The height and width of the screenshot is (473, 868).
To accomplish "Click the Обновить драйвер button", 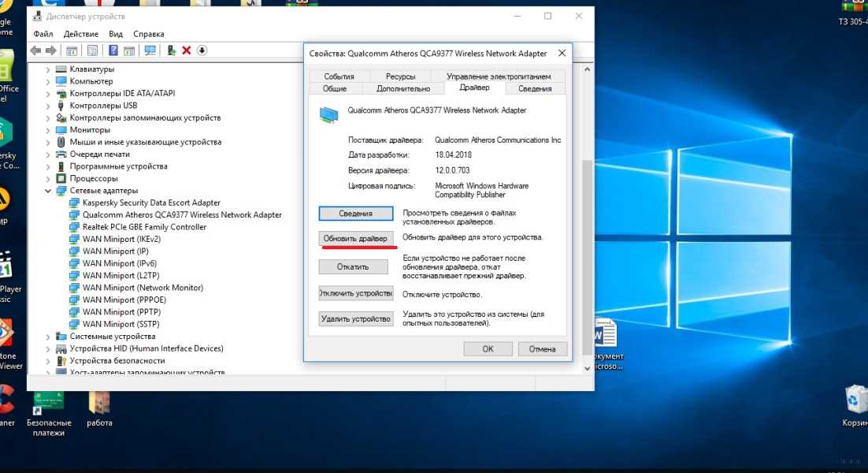I will 356,239.
